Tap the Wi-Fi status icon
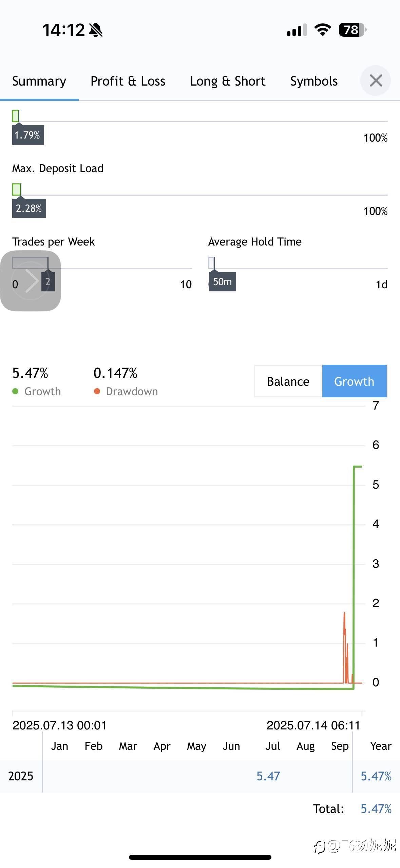Viewport: 400px width, 868px height. (323, 30)
